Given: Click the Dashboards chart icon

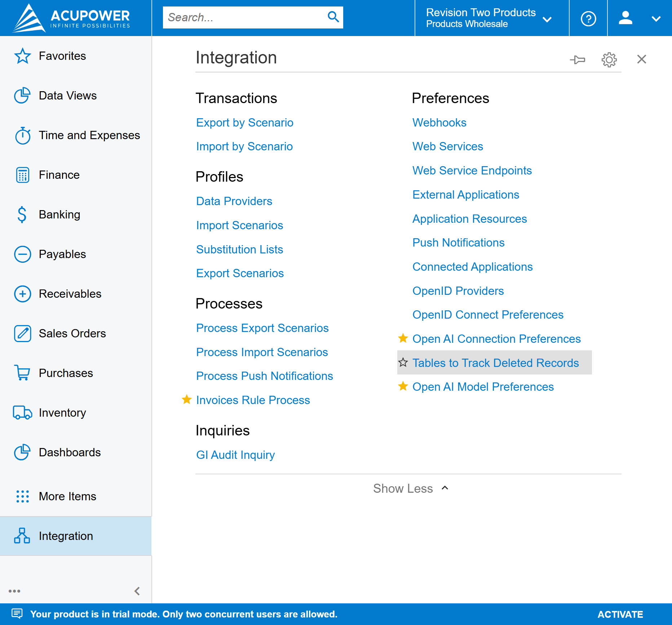Looking at the screenshot, I should (23, 452).
